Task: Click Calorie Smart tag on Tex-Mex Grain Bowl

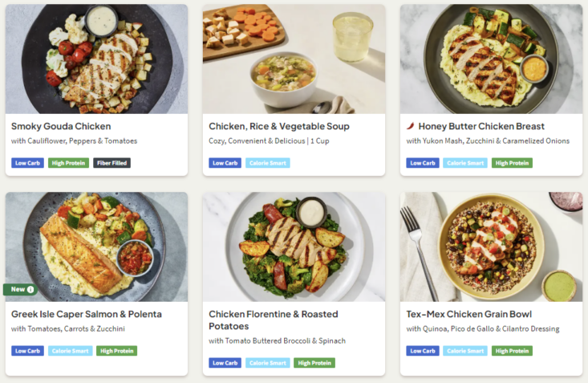Action: [x=465, y=351]
